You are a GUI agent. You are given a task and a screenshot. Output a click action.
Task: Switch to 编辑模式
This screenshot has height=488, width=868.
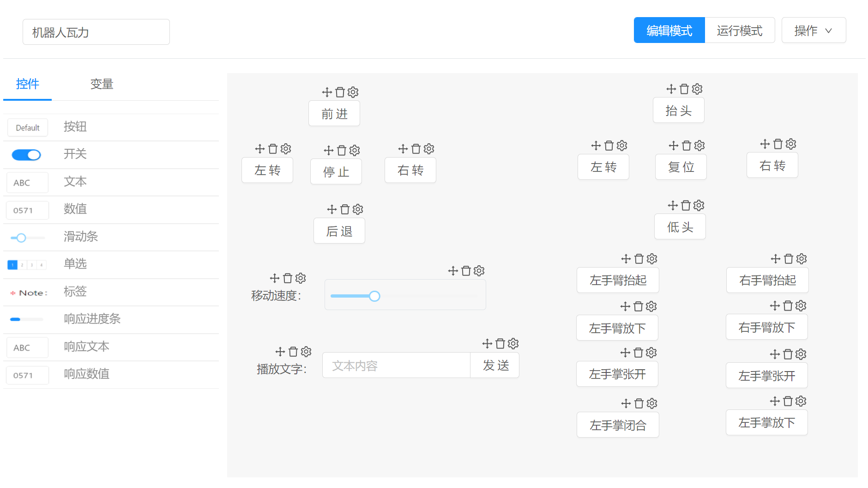coord(669,30)
